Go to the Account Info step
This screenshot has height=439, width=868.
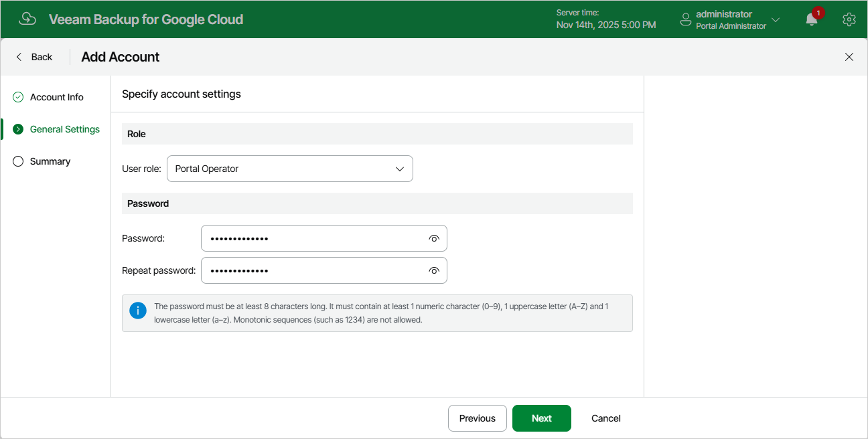[57, 97]
